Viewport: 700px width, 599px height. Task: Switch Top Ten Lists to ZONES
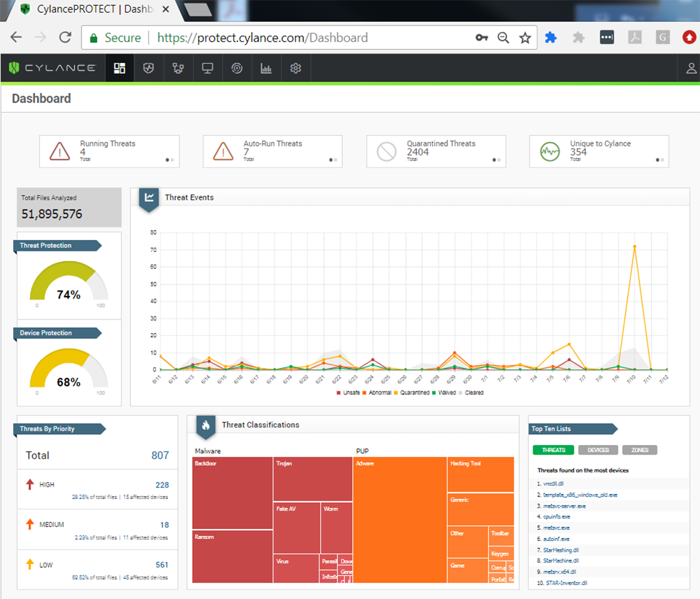pos(640,450)
